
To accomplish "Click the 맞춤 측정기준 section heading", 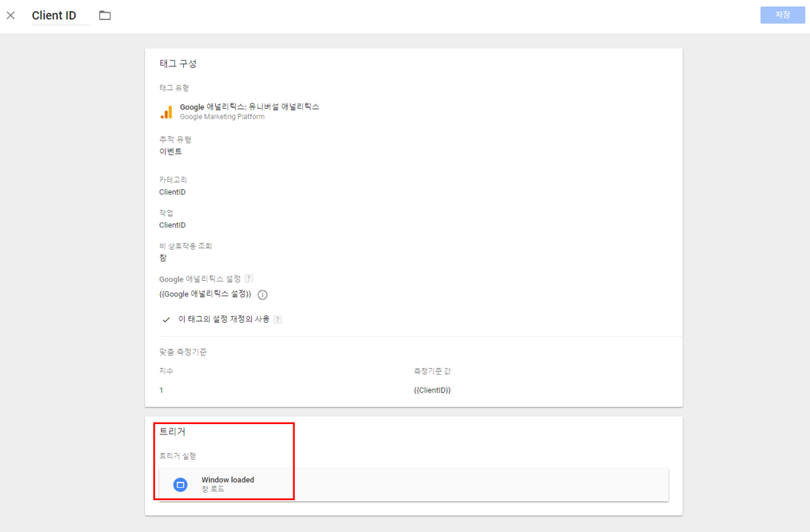I will (183, 352).
